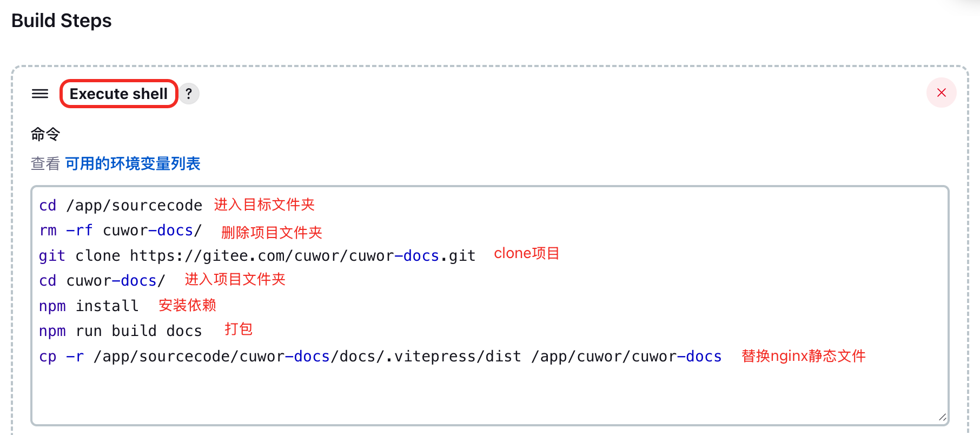
Task: Place cursor on the rm -rf cuwor-docs/ line
Action: (121, 230)
